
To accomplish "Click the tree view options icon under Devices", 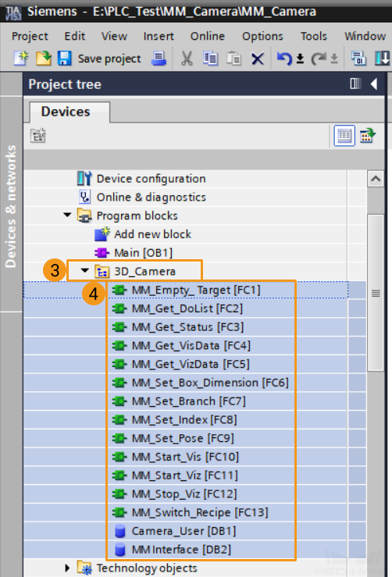I will tap(38, 135).
